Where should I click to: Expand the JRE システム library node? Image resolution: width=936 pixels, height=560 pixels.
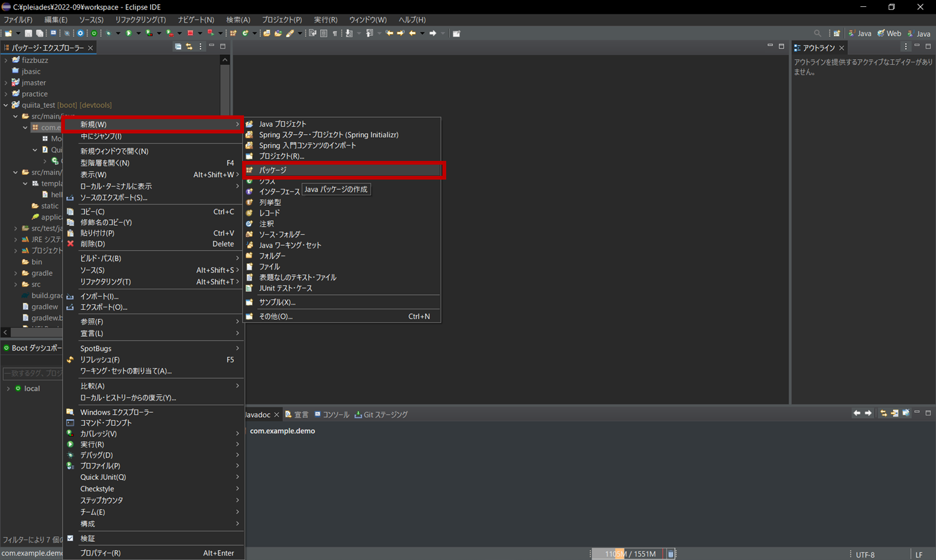click(16, 239)
